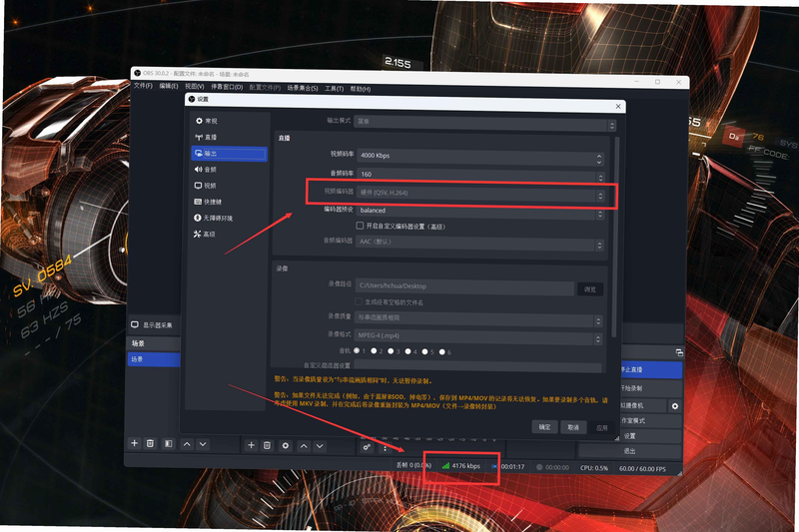Open the 视频编码器 QSV H.264 dropdown

click(481, 194)
